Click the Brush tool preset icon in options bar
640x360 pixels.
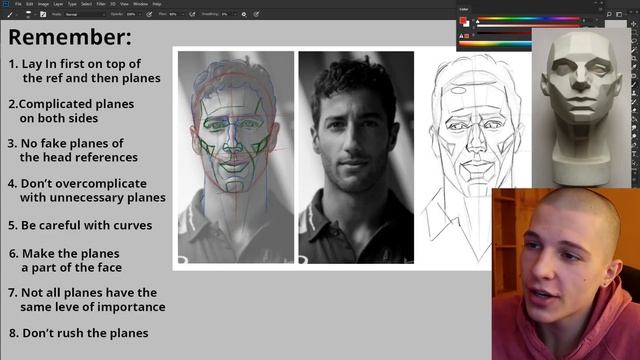(x=10, y=14)
